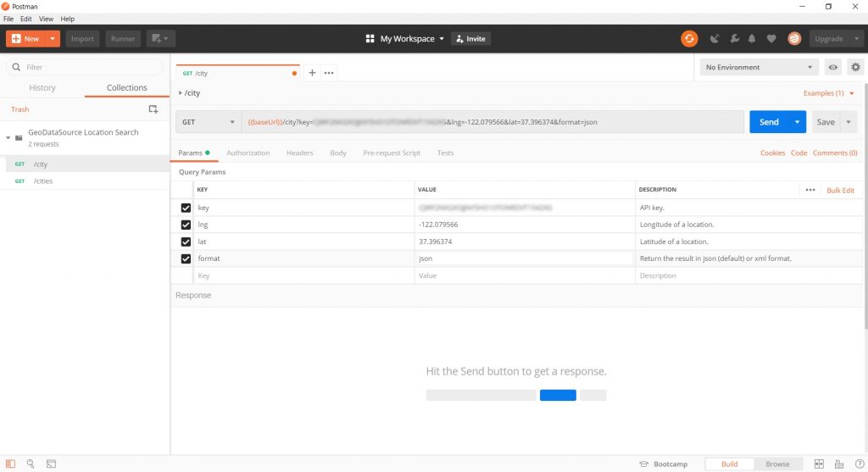Open tab options ellipsis menu
This screenshot has height=472, width=868.
coord(329,73)
